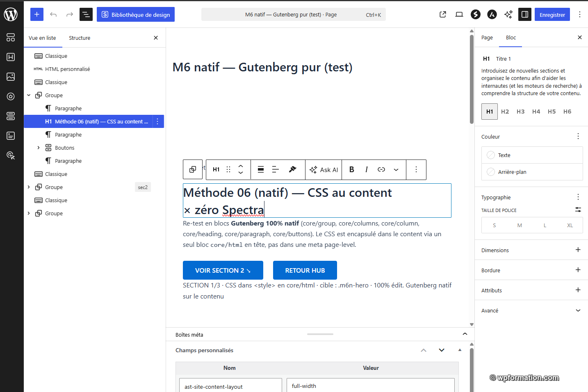This screenshot has width=588, height=392.
Task: Select parent group block in toolbar
Action: tap(193, 169)
